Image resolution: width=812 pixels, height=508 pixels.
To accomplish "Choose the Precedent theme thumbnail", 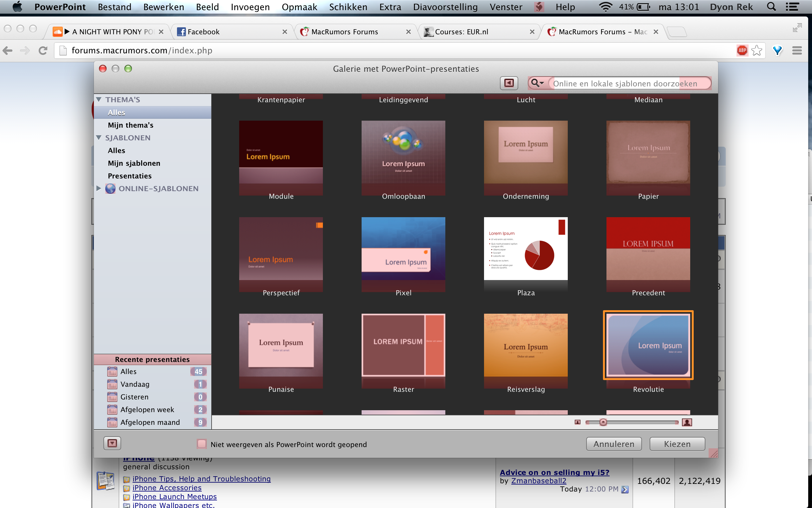I will [648, 249].
